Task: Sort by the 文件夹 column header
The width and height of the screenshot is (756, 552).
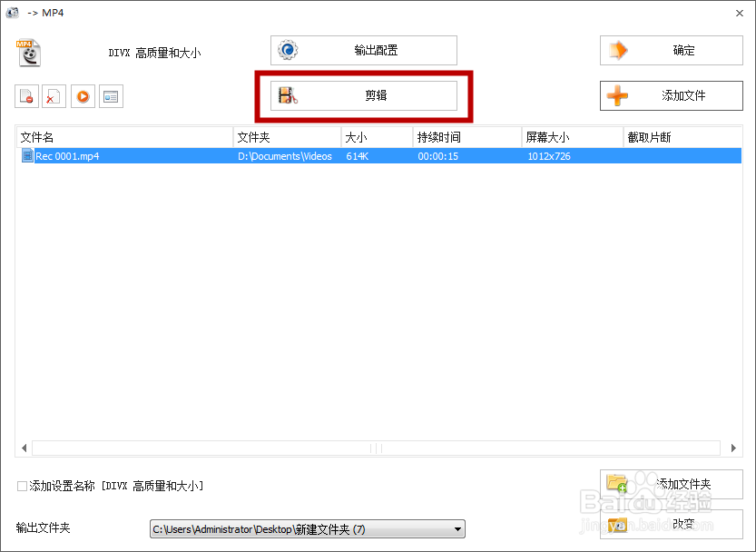Action: click(288, 137)
